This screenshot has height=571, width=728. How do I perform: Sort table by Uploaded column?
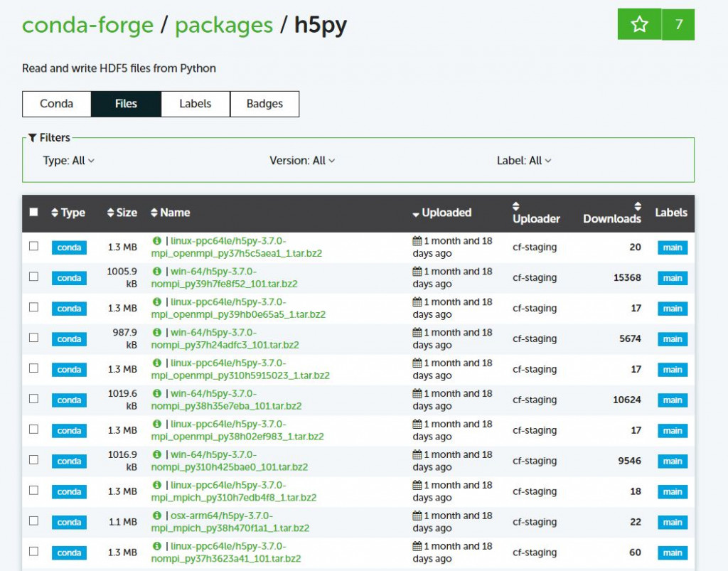(442, 213)
